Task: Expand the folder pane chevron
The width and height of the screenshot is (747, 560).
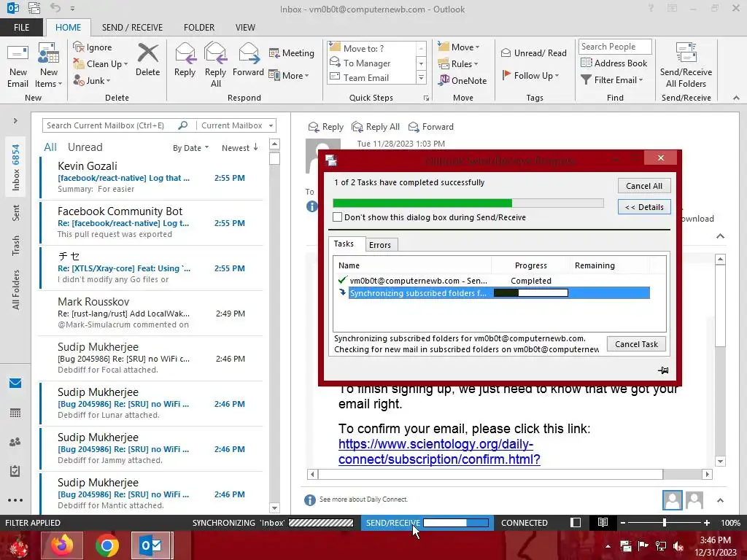Action: click(15, 120)
